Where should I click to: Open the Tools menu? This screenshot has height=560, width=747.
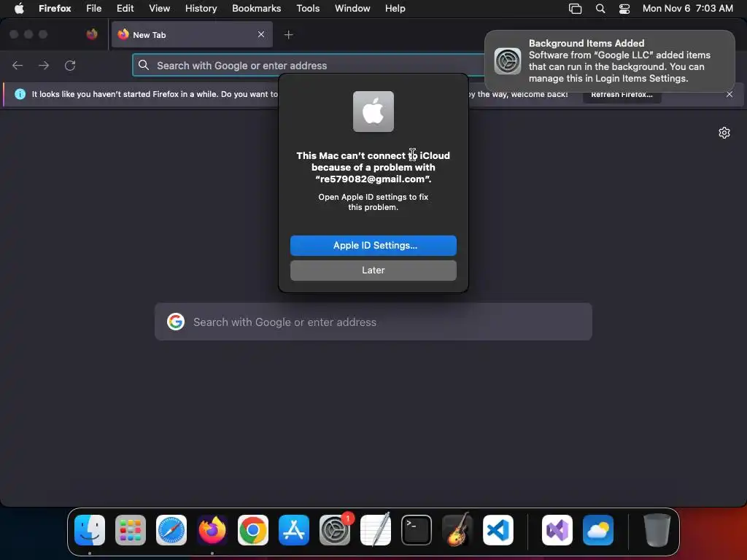point(309,8)
